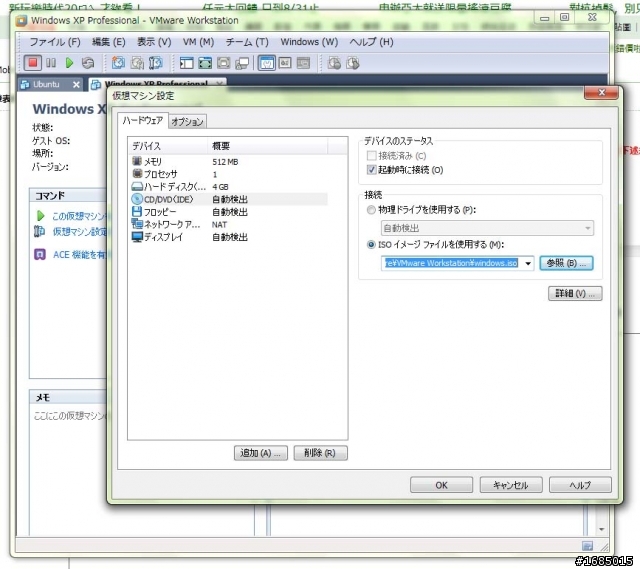
Task: Select 物理ドライブを使用する radio button
Action: coord(371,210)
